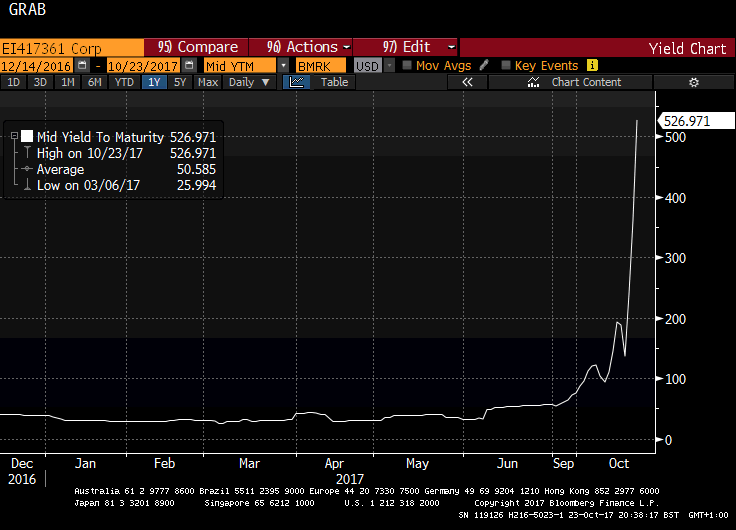Click the pencil icon beside Mov Avgs

tap(484, 65)
